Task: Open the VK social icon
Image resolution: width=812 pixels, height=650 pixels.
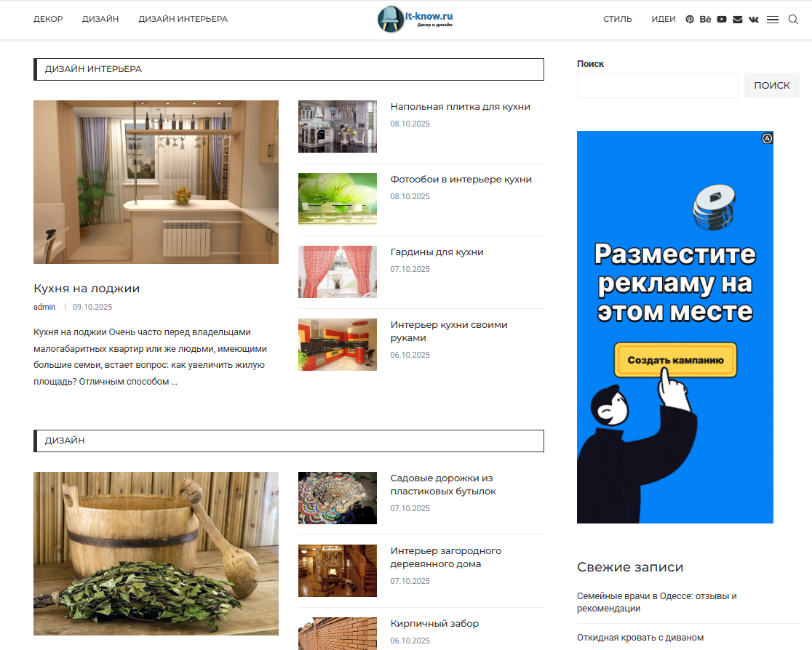Action: coord(754,19)
